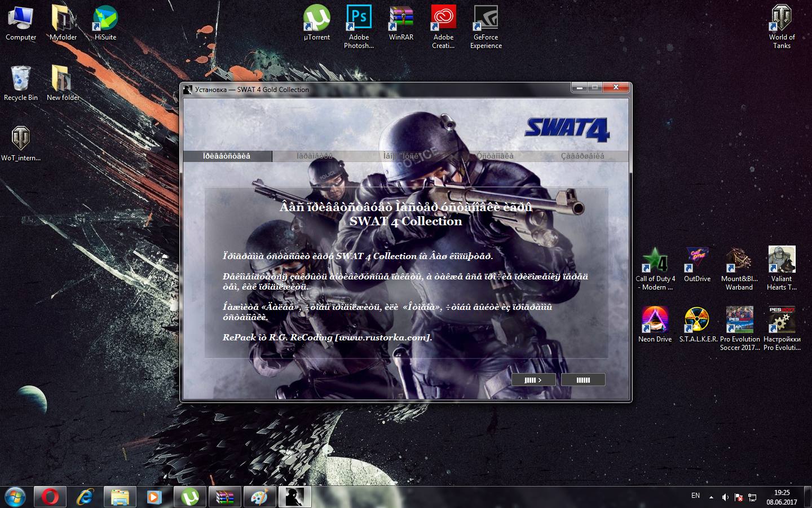Screen dimensions: 812x508
Task: Open the WinRAR desktop shortcut
Action: (x=401, y=19)
